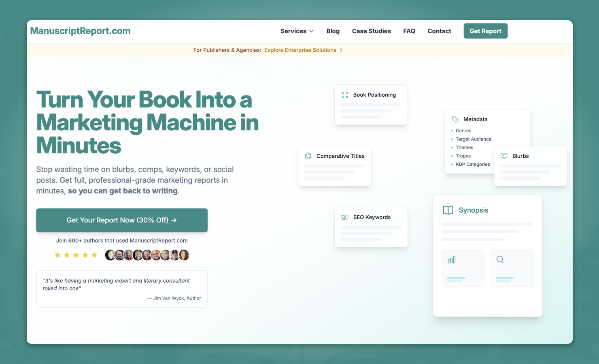
Task: Click 'so you can get back to writing'
Action: point(123,191)
